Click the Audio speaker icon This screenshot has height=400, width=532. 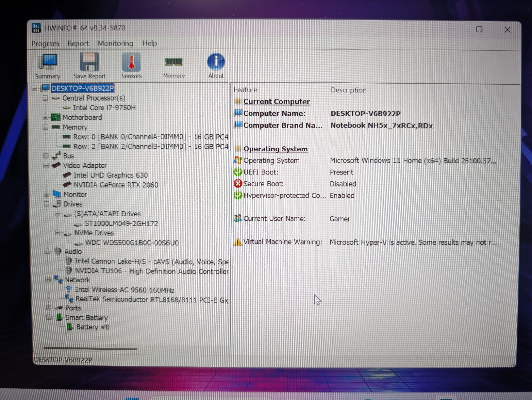coord(58,251)
